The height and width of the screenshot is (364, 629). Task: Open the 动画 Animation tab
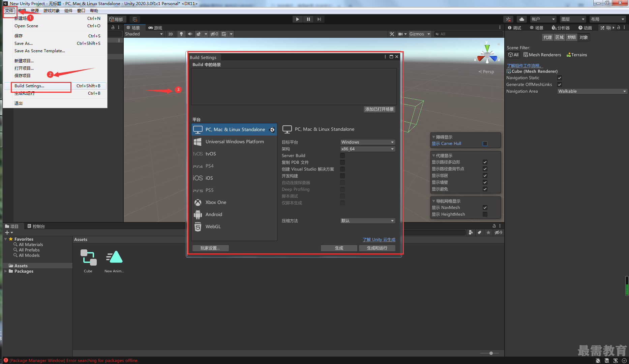point(585,28)
